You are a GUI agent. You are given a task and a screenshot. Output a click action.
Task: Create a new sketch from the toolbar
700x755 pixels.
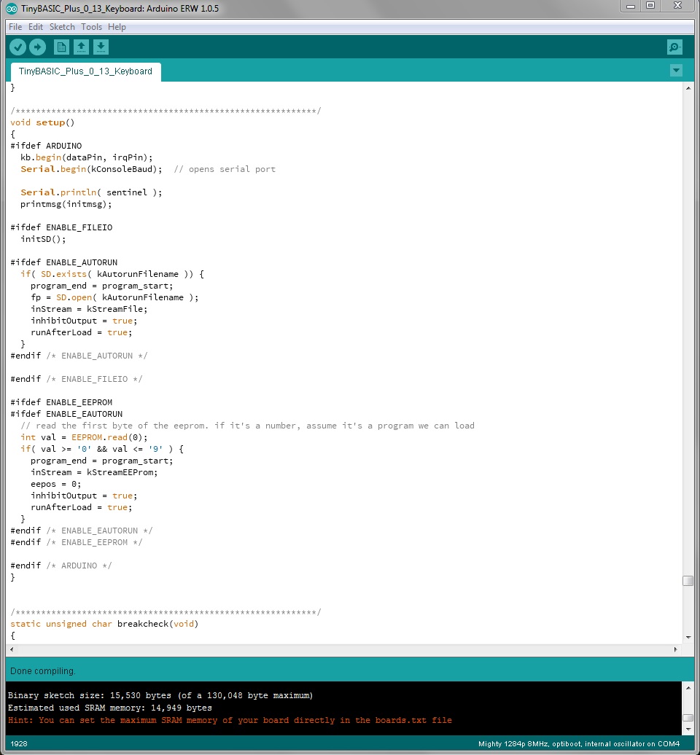tap(61, 47)
